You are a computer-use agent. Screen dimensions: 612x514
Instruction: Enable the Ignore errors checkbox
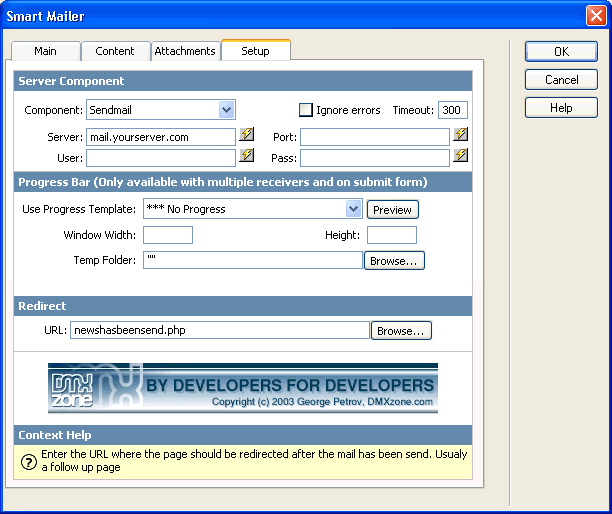click(x=306, y=110)
